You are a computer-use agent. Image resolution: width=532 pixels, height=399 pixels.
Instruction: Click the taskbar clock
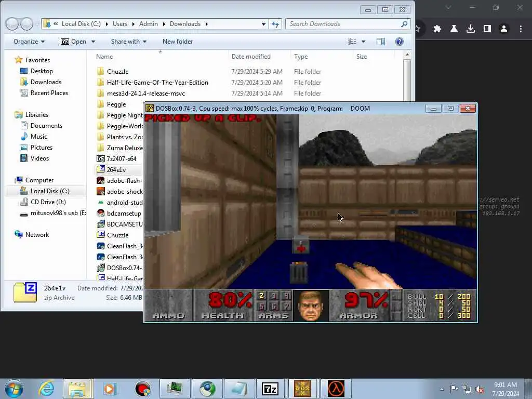pos(506,389)
